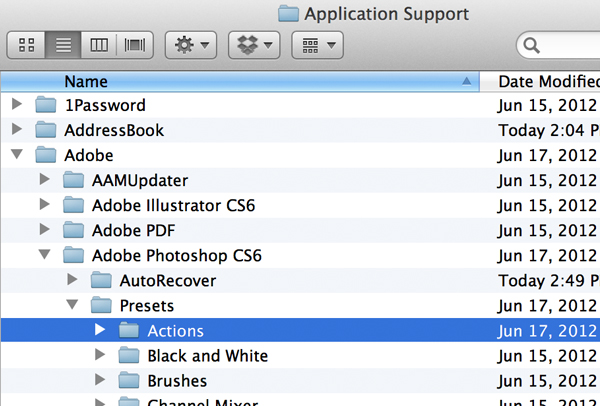Expand the Black and White folder
Image resolution: width=600 pixels, height=406 pixels.
click(100, 355)
